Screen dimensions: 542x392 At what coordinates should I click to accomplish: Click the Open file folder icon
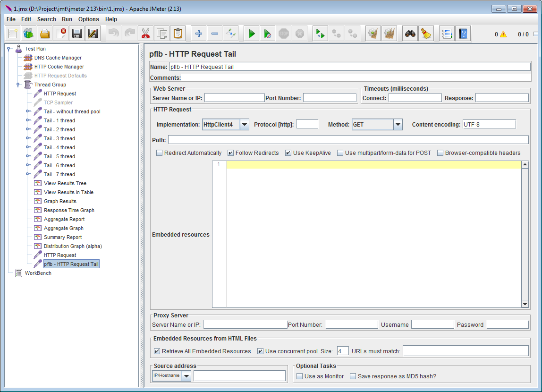(45, 34)
